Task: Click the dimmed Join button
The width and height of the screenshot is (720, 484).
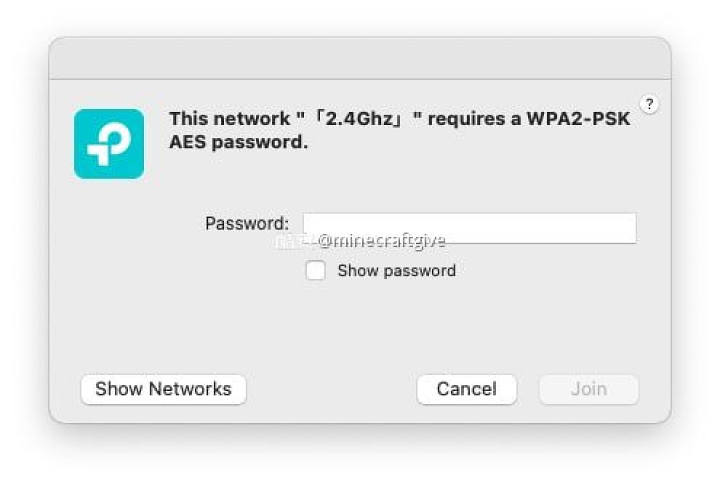Action: (589, 389)
